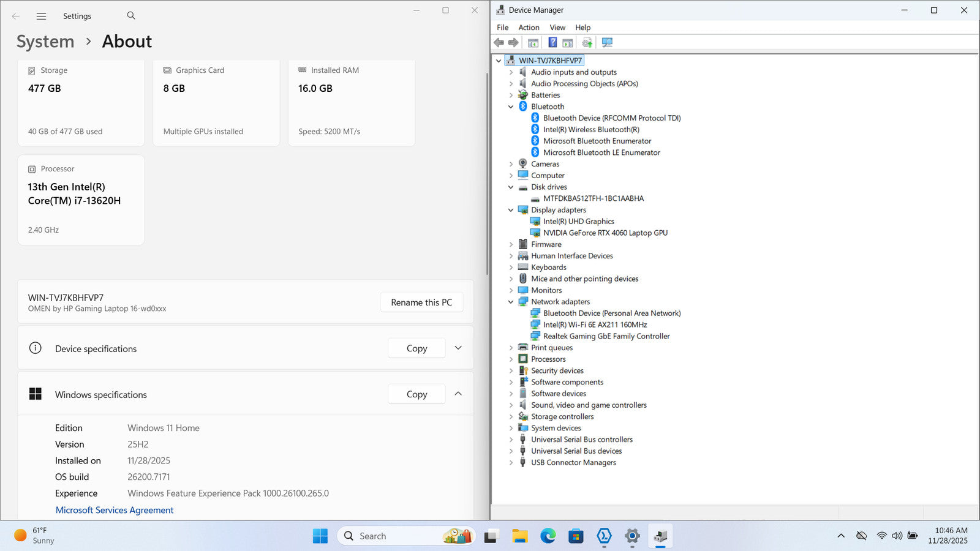980x551 pixels.
Task: Click the Show/Hide Action Pane toolbar icon
Action: [568, 43]
